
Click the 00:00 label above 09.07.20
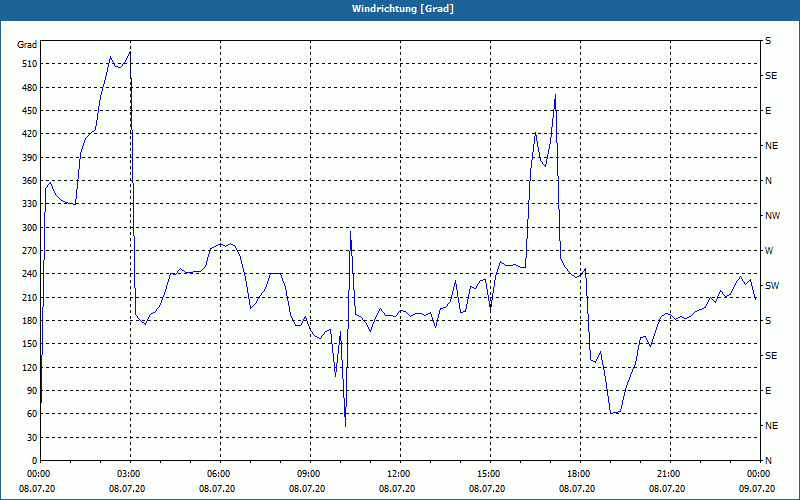(x=759, y=474)
